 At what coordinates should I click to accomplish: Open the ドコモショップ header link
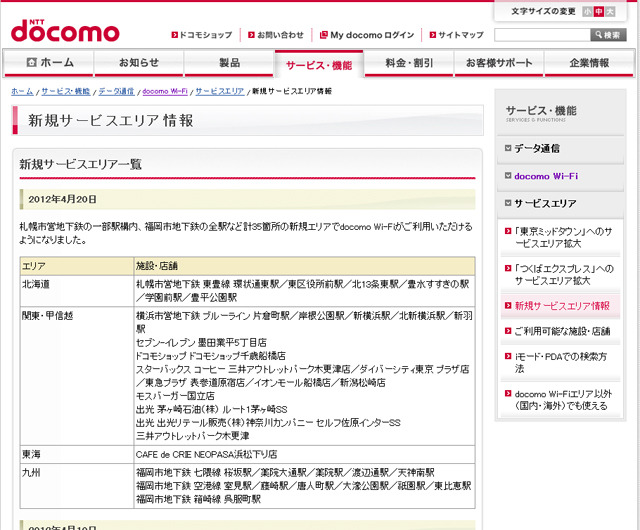tap(206, 35)
